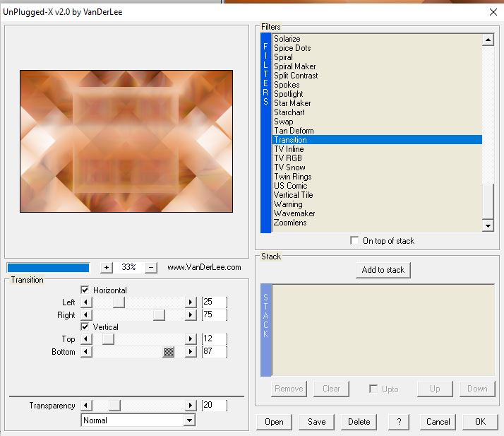
Task: Click the Clear stack button
Action: click(331, 389)
